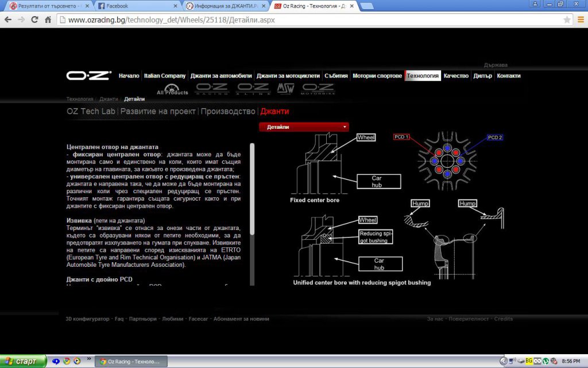Open the Любими footer link
Image resolution: width=588 pixels, height=368 pixels.
(x=172, y=319)
